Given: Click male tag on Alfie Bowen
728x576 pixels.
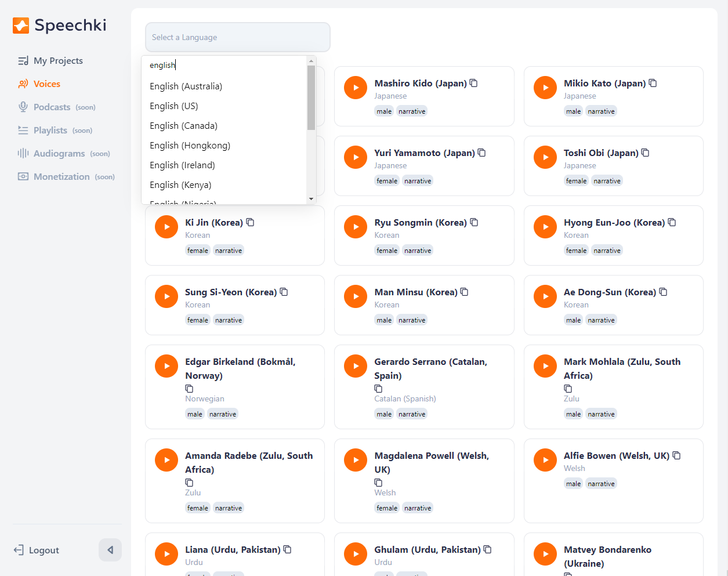Looking at the screenshot, I should point(573,484).
